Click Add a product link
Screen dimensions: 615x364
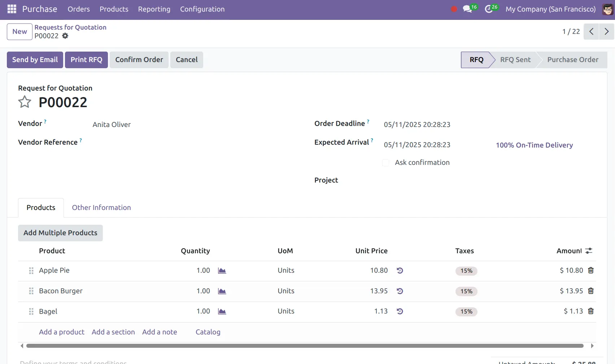[x=62, y=332]
